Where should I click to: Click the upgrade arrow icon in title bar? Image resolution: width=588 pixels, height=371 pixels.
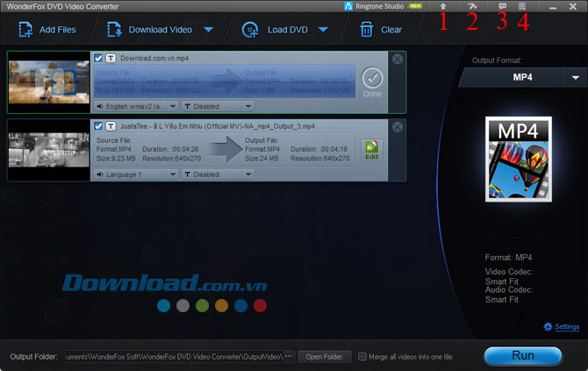[x=443, y=6]
